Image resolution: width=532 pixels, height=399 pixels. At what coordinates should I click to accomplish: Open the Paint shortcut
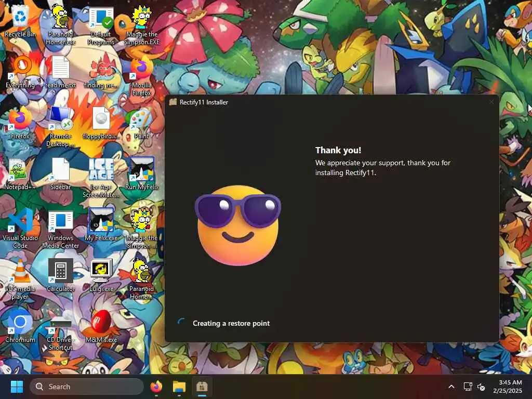(x=142, y=123)
